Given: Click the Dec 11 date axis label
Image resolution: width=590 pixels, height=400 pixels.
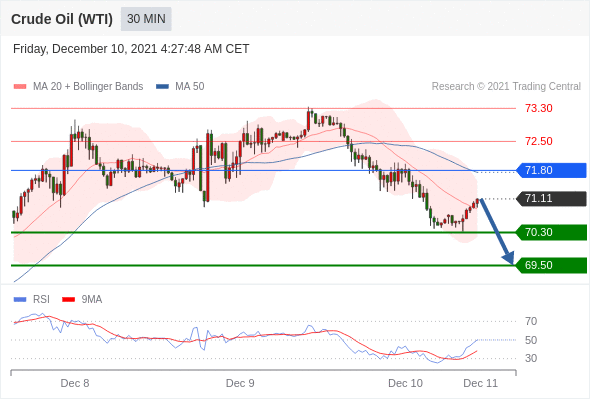Looking at the screenshot, I should (481, 383).
